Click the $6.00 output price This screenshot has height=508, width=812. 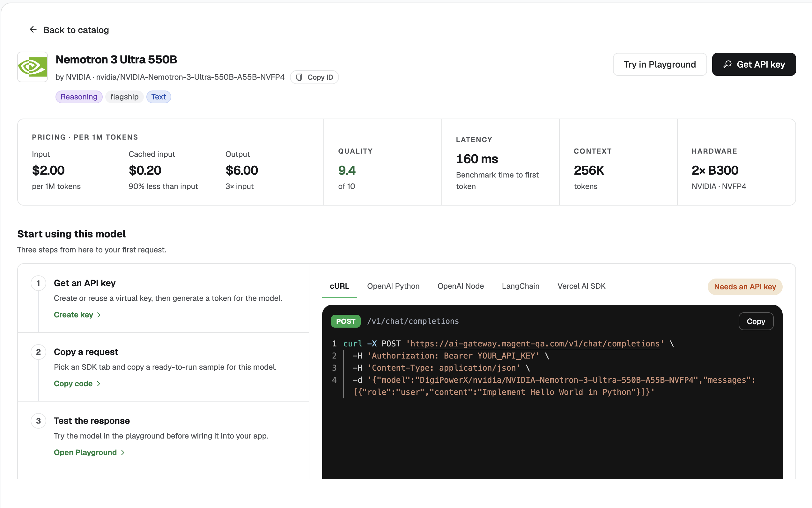242,170
